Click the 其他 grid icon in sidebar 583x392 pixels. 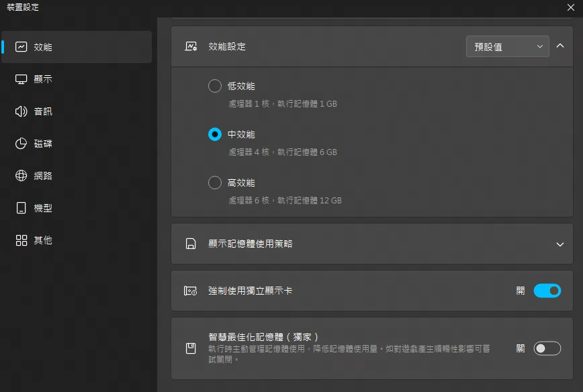(x=21, y=240)
